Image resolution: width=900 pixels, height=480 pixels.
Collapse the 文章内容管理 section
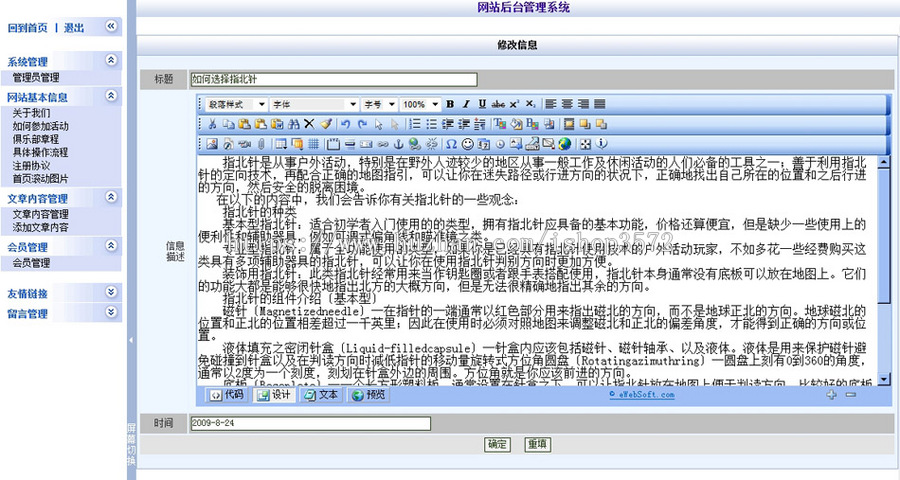tap(111, 197)
